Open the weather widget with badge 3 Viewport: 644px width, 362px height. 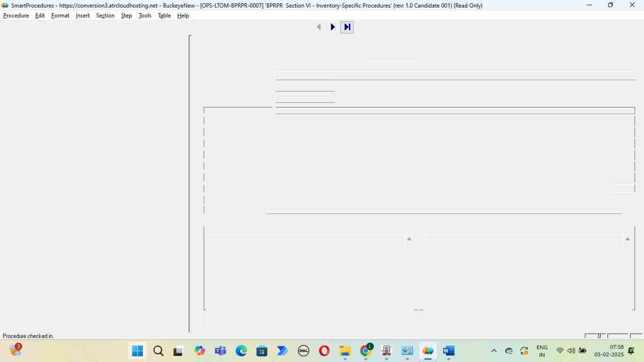[16, 350]
